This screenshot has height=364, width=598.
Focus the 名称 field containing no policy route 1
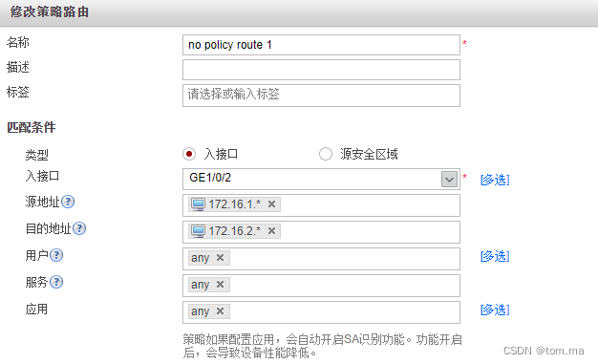pos(321,45)
